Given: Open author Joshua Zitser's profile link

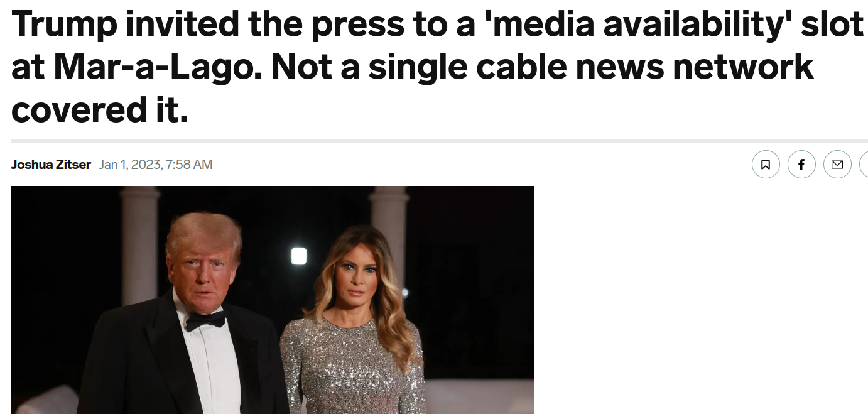Looking at the screenshot, I should tap(51, 165).
